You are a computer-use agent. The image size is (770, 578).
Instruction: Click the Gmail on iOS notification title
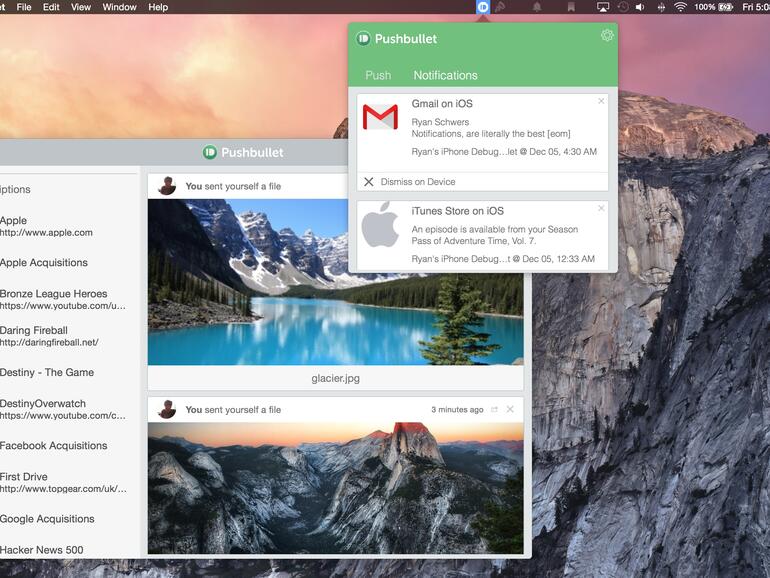442,104
